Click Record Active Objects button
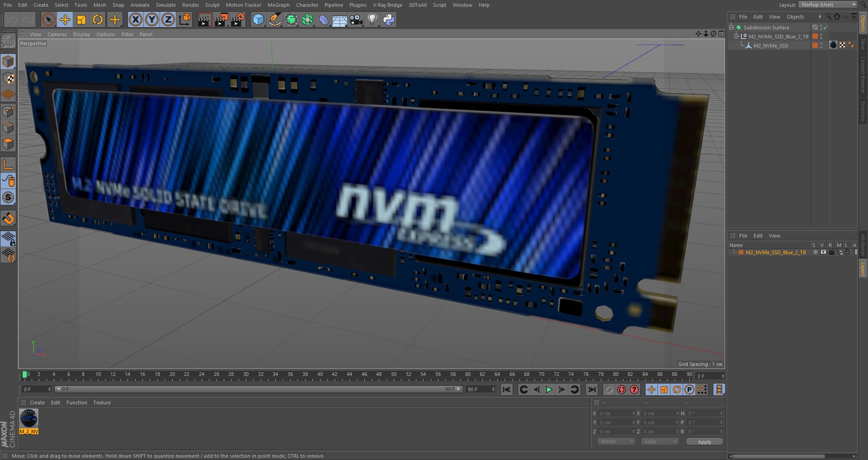 [x=609, y=389]
